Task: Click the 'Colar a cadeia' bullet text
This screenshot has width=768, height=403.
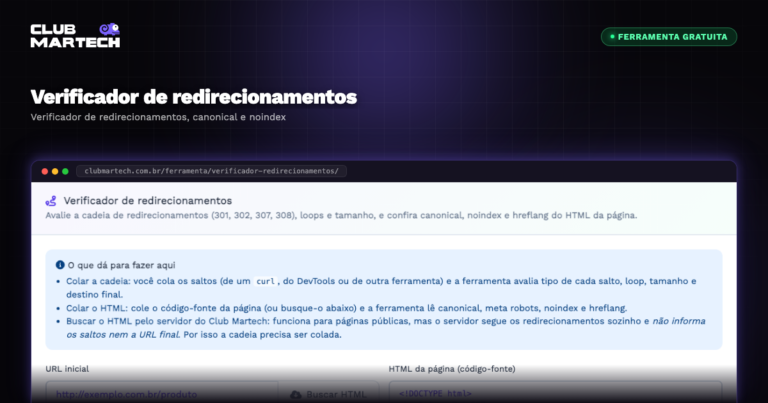Action: coord(381,288)
